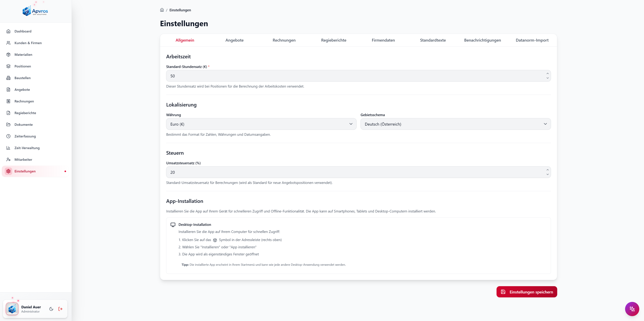Click the Dokumente folder icon
This screenshot has height=321, width=644.
pyautogui.click(x=8, y=125)
